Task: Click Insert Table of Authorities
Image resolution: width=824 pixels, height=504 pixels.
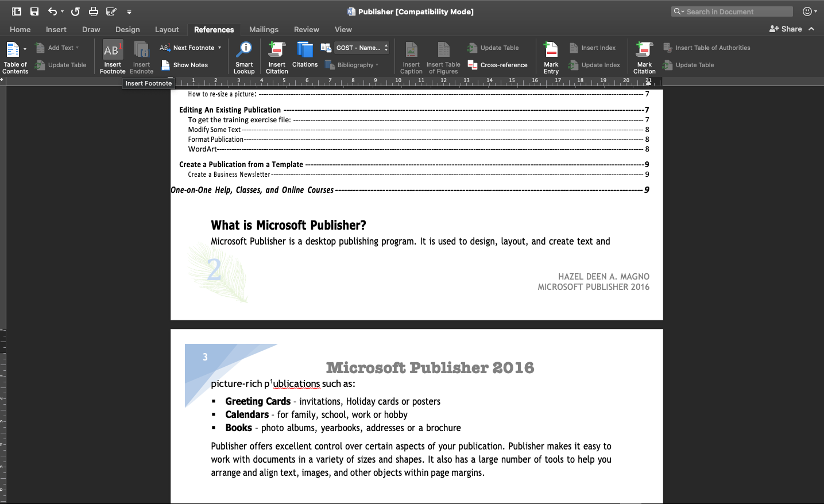Action: [707, 48]
